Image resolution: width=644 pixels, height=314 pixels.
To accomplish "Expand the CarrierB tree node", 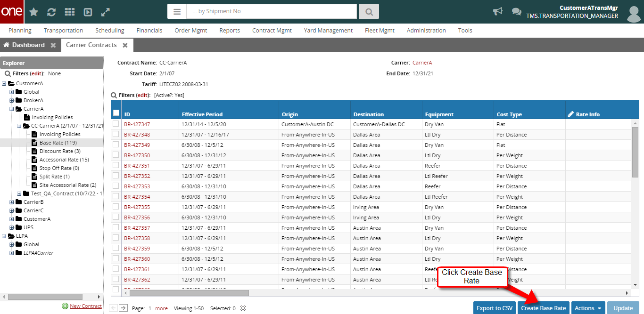I will (x=12, y=202).
